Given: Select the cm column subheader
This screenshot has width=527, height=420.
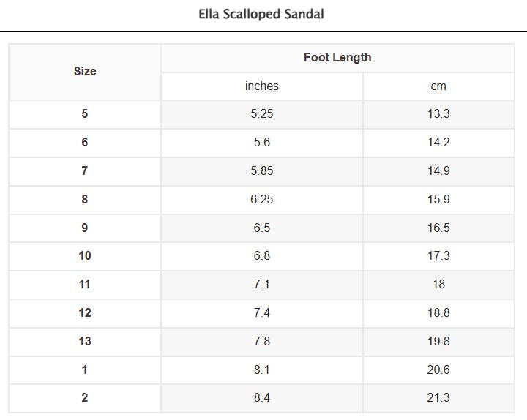Looking at the screenshot, I should coord(438,86).
